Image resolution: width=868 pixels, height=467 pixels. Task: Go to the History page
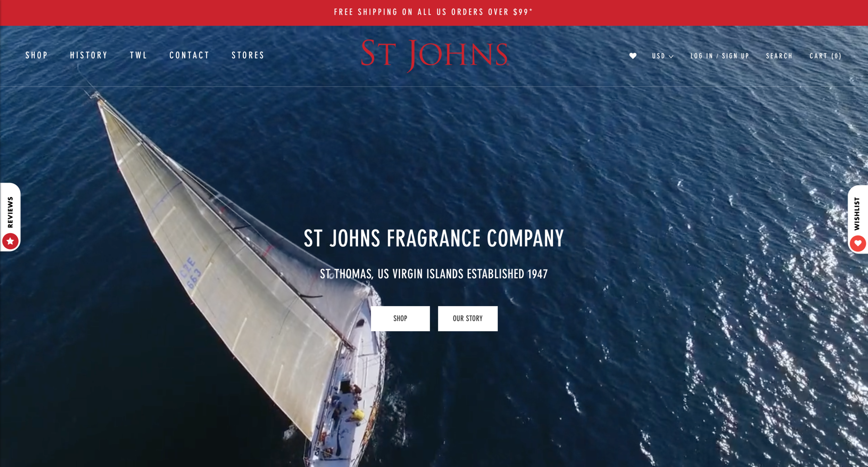tap(89, 55)
